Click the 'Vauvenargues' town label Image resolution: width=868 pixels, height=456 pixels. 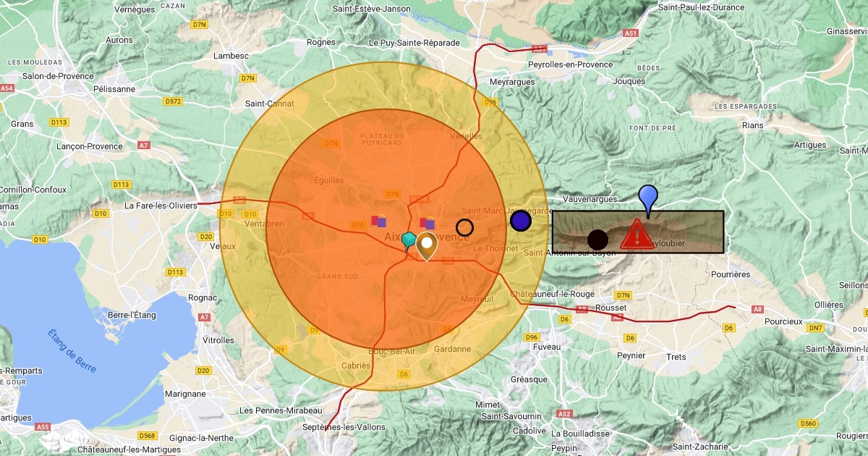[x=590, y=199]
